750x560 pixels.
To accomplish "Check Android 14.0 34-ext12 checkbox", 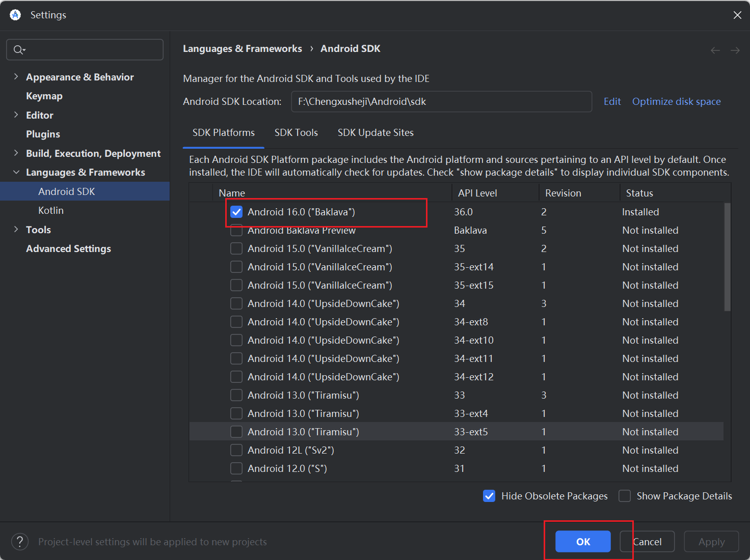I will [x=236, y=377].
